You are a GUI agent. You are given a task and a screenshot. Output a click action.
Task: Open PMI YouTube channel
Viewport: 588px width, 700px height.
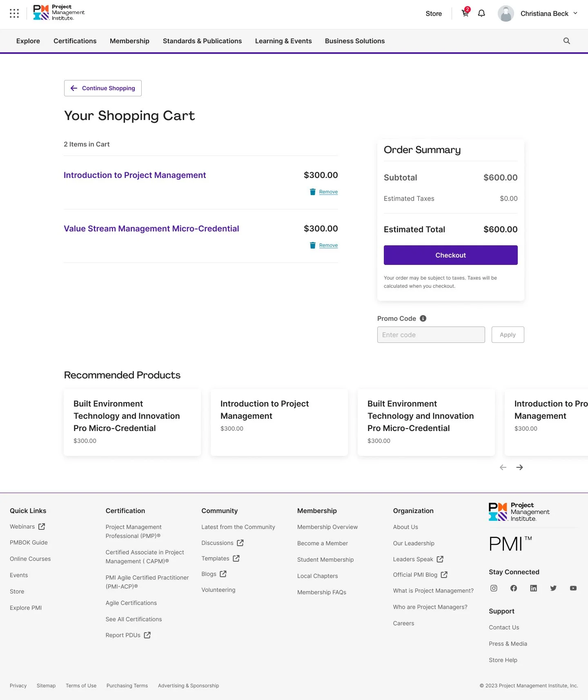(x=573, y=588)
